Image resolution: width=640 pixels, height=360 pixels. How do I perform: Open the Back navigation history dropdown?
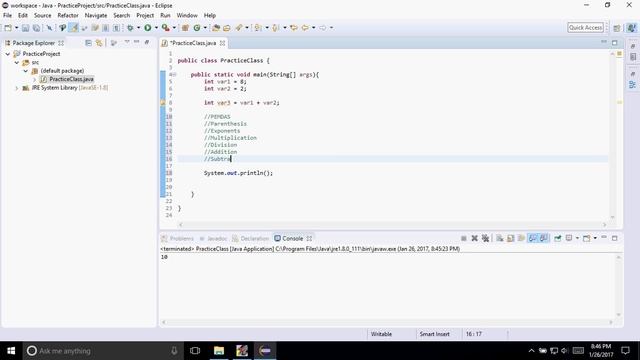tap(313, 28)
